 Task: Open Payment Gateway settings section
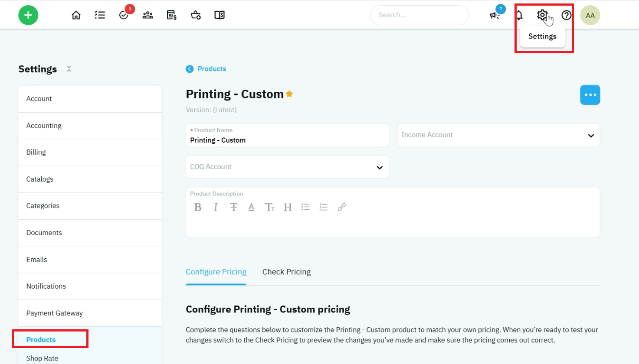90,313
